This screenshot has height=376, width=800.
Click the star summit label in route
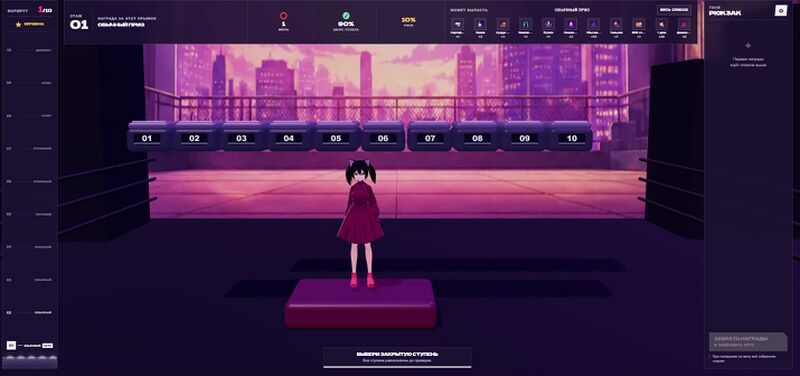click(x=30, y=24)
